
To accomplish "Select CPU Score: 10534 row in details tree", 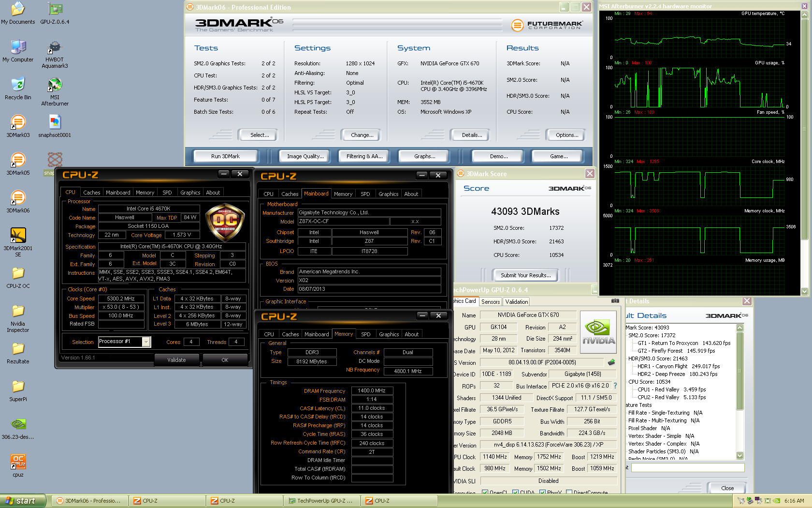I will [649, 382].
